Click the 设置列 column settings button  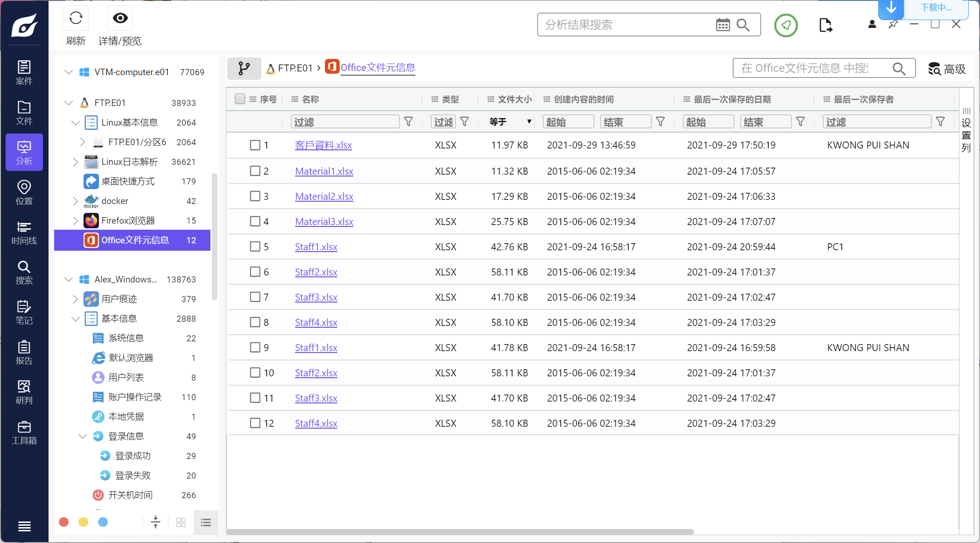tap(966, 131)
